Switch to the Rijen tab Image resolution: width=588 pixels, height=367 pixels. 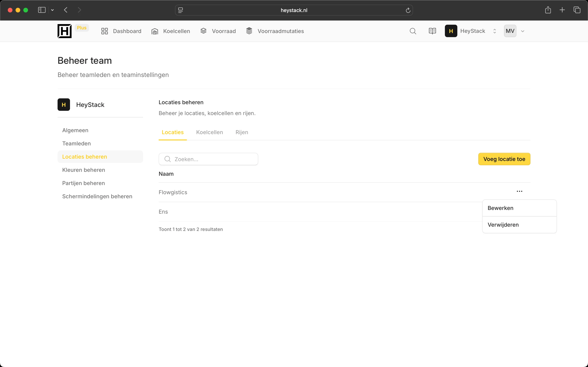coord(241,132)
